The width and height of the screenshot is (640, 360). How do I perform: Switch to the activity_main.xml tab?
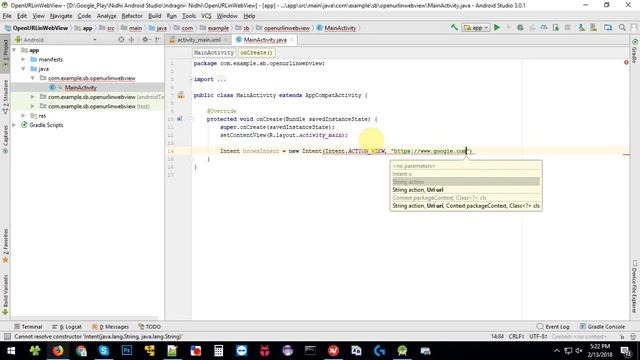pyautogui.click(x=198, y=40)
